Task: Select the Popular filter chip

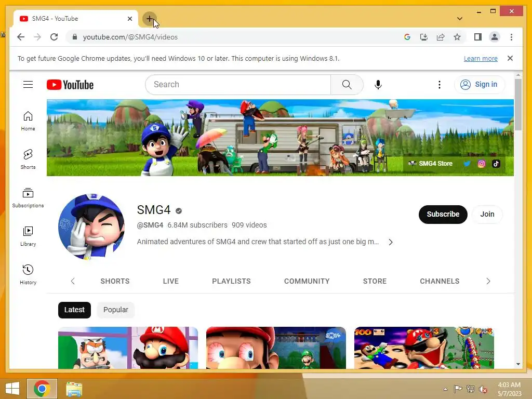Action: coord(116,310)
